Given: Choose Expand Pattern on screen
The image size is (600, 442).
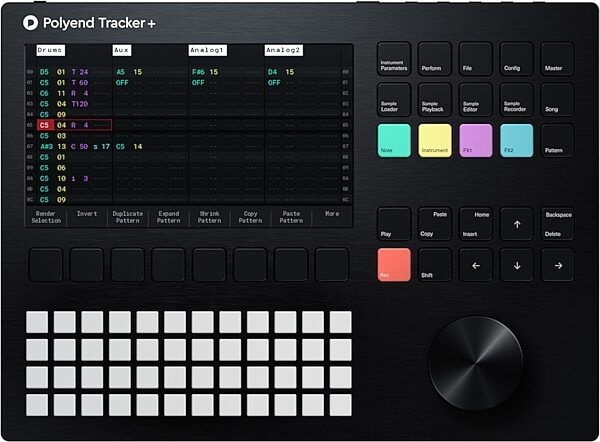Looking at the screenshot, I should (168, 217).
